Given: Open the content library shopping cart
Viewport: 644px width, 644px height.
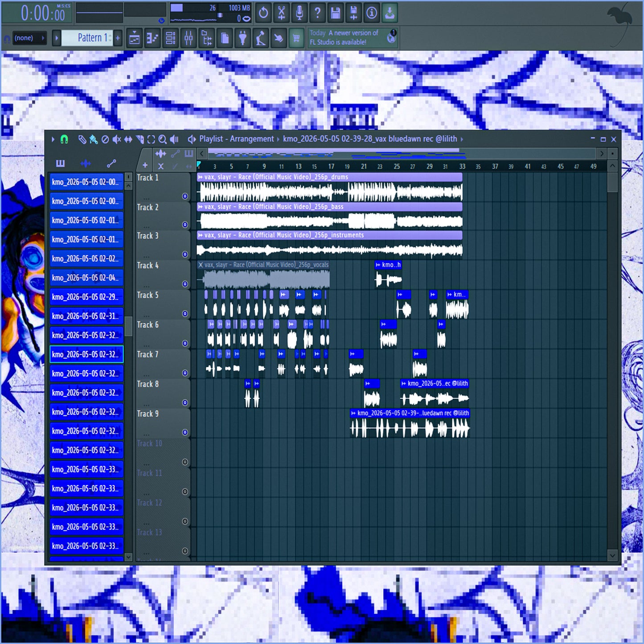Looking at the screenshot, I should 296,38.
